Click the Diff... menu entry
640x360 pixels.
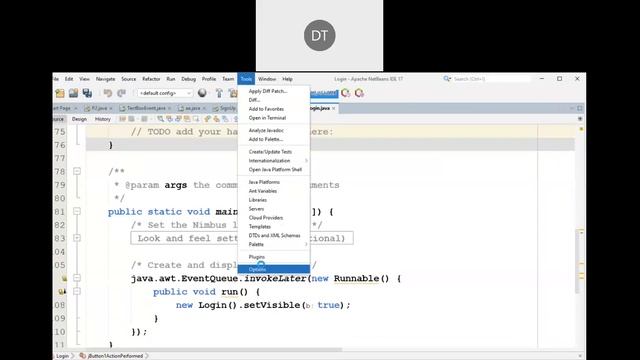tap(273, 100)
